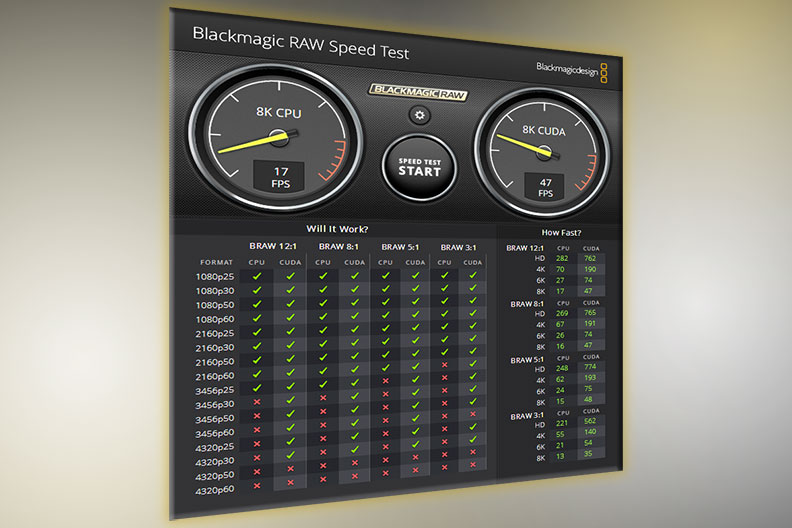Click the BRAW 3:1 label in How Fast panel

(527, 416)
